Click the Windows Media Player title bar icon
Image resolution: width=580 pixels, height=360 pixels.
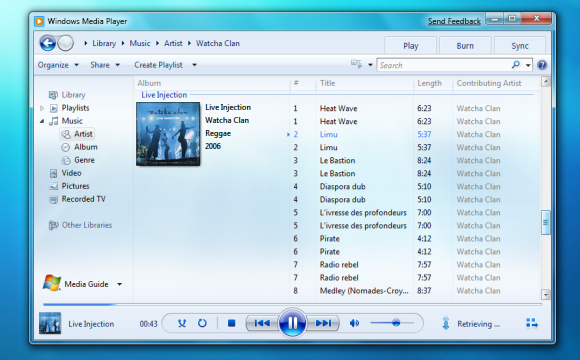pos(39,21)
